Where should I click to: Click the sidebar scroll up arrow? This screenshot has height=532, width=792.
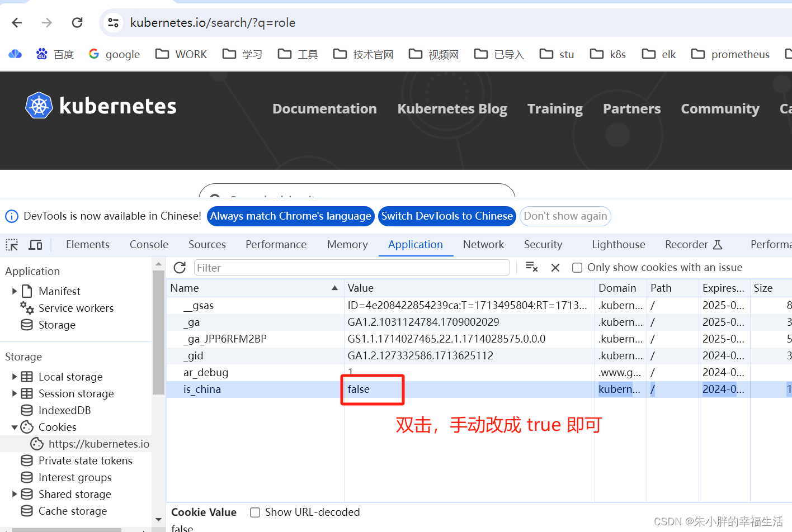tap(158, 264)
